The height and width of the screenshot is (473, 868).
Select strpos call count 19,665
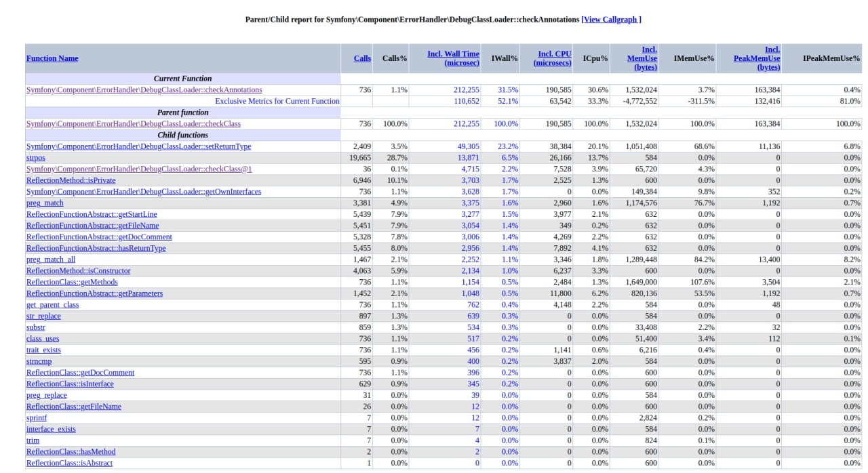[x=360, y=158]
